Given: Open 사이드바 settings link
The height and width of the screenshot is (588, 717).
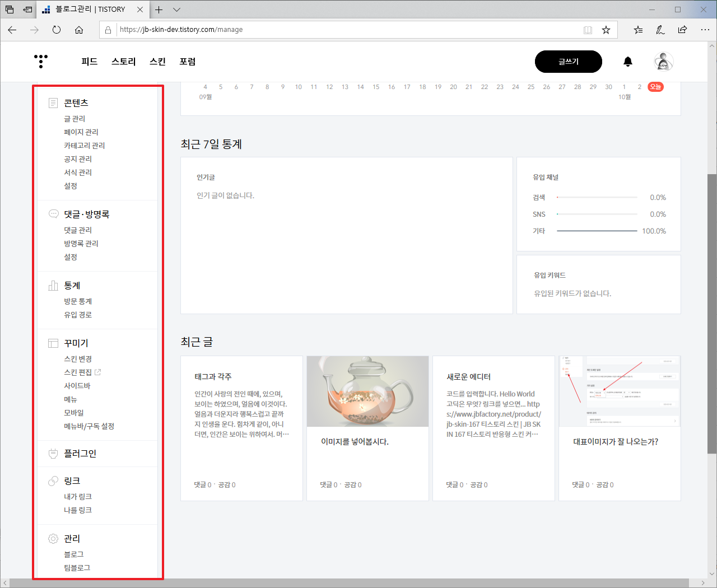Looking at the screenshot, I should (77, 386).
